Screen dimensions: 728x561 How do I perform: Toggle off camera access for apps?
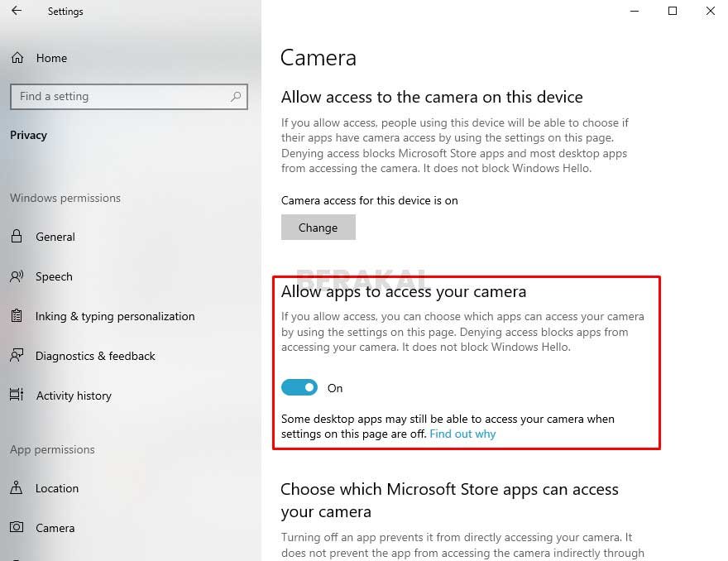click(x=299, y=387)
